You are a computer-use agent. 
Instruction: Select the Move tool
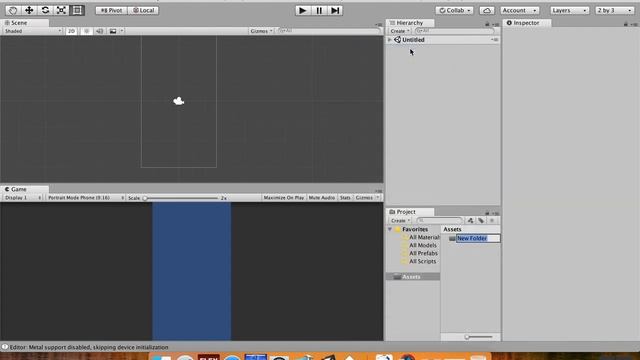(x=29, y=10)
